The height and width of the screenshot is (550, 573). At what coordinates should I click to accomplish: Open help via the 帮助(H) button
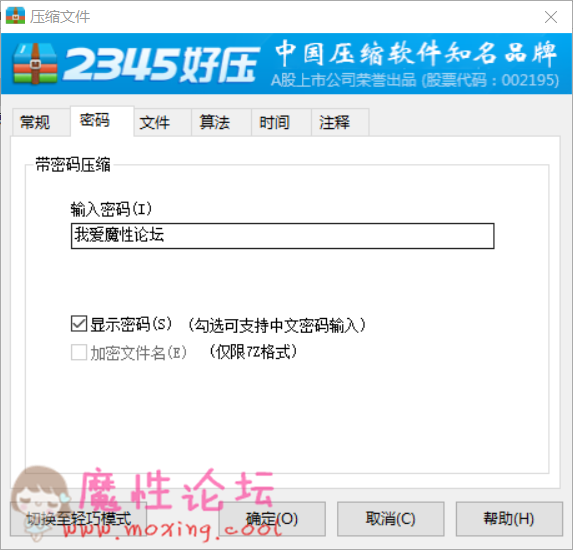[x=509, y=519]
